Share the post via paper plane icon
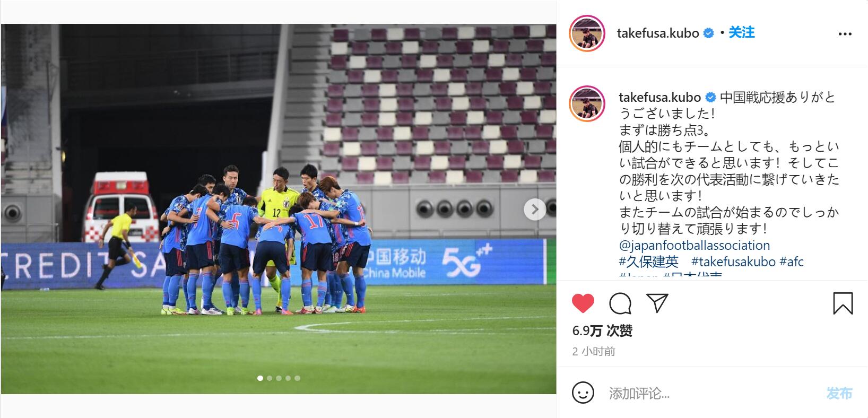The height and width of the screenshot is (418, 868). pos(657,303)
